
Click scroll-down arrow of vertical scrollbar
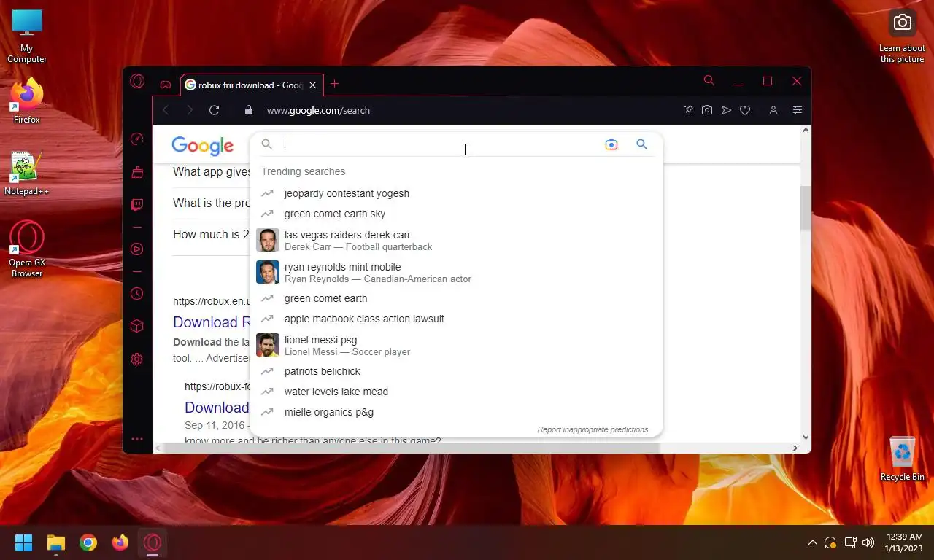coord(806,437)
